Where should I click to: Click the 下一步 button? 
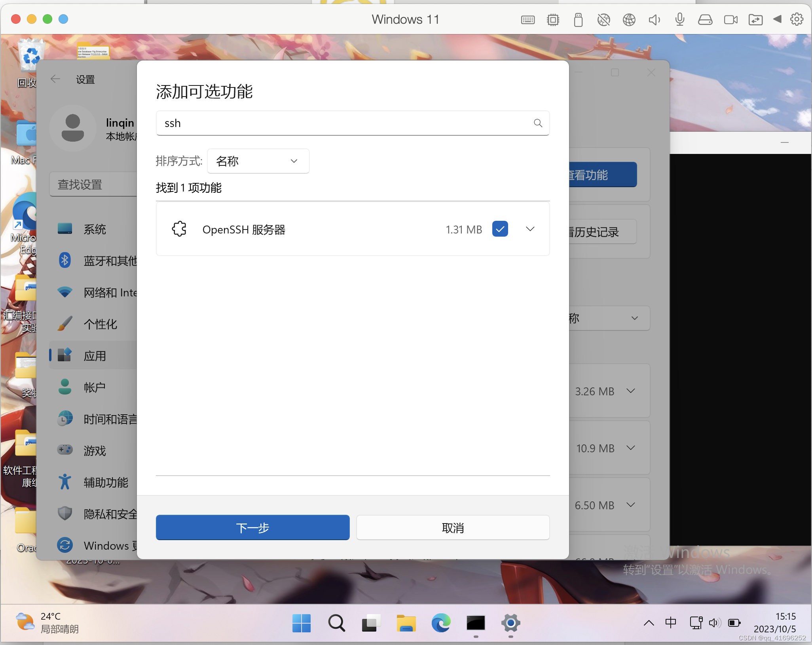(252, 527)
